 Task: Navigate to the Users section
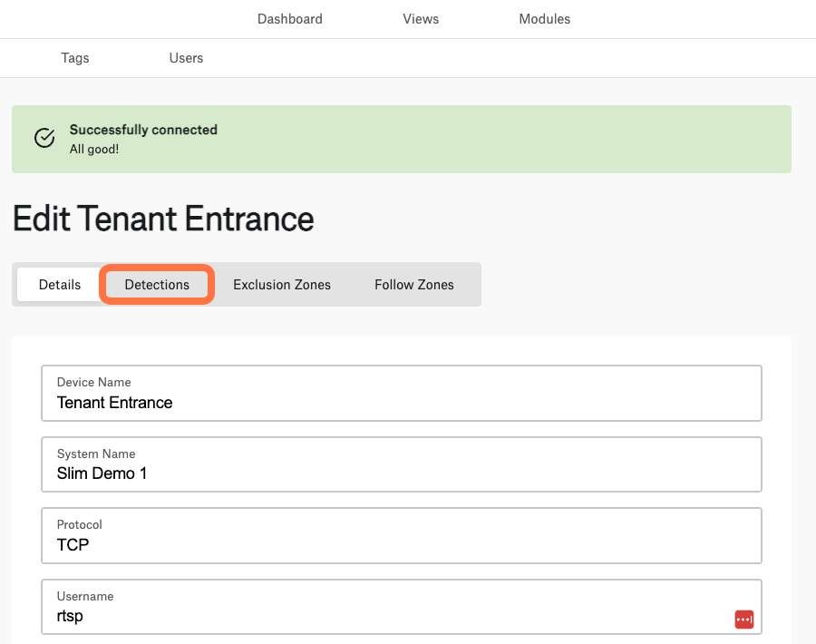186,58
